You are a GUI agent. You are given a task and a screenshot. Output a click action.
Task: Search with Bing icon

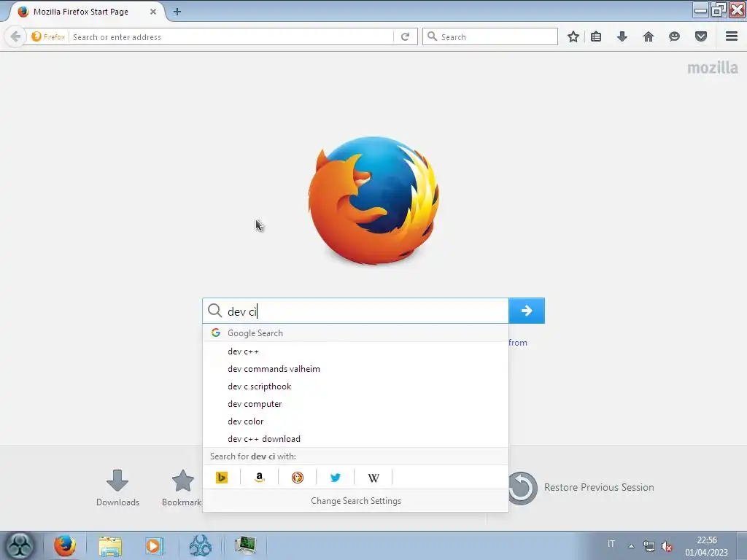(x=222, y=477)
